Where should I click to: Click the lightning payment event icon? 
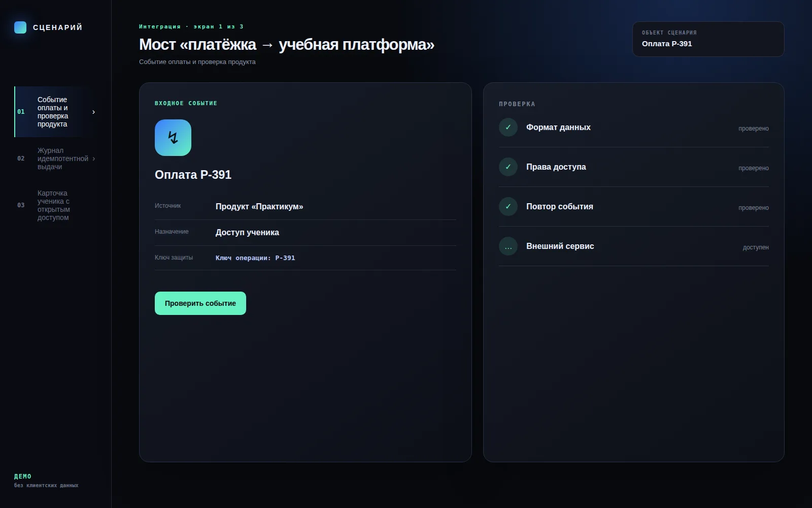173,138
